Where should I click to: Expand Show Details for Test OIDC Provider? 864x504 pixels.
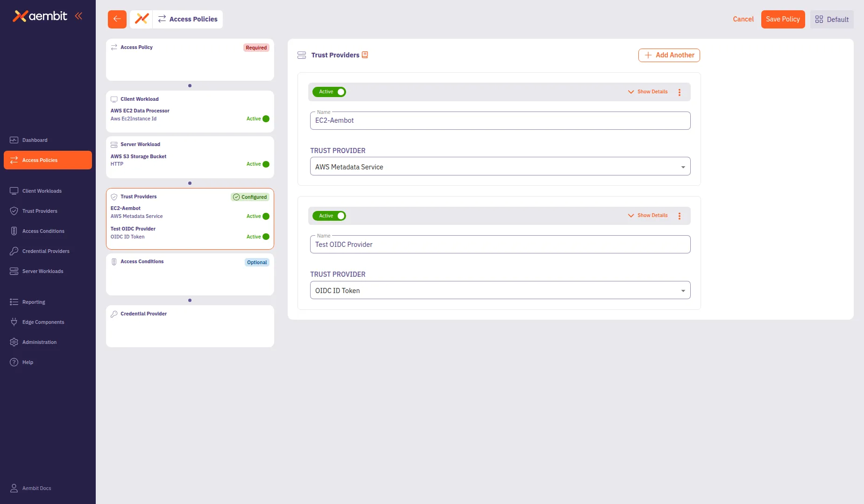pyautogui.click(x=648, y=215)
